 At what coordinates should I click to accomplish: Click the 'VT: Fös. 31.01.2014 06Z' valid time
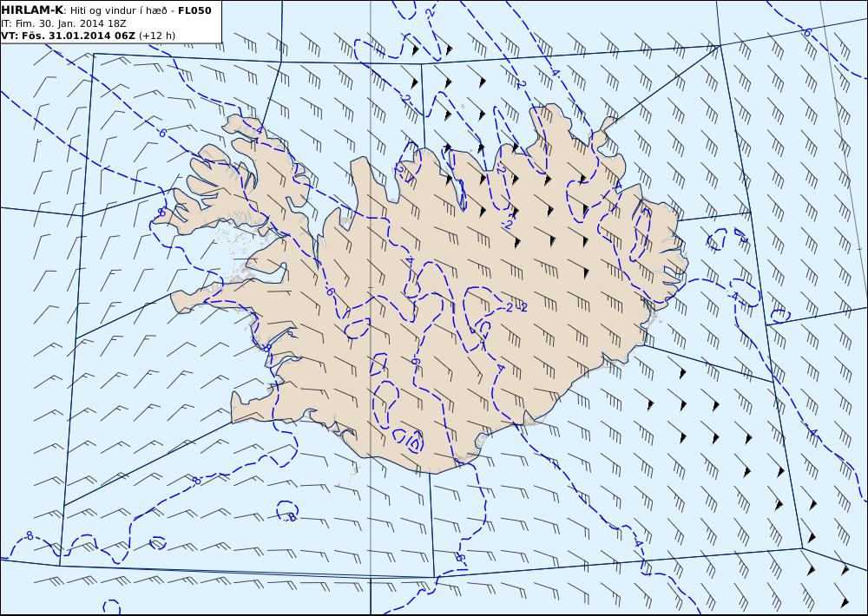pyautogui.click(x=68, y=36)
